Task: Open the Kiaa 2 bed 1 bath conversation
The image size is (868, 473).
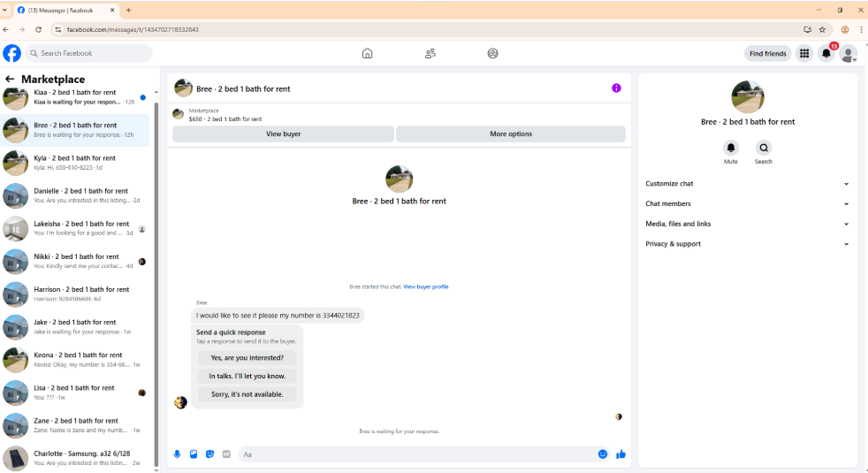Action: [x=75, y=97]
